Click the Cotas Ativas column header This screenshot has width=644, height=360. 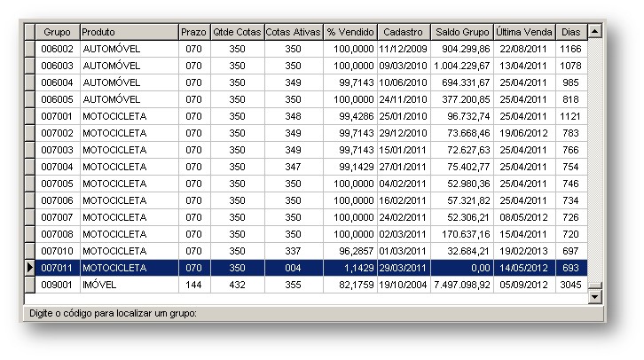pos(294,32)
